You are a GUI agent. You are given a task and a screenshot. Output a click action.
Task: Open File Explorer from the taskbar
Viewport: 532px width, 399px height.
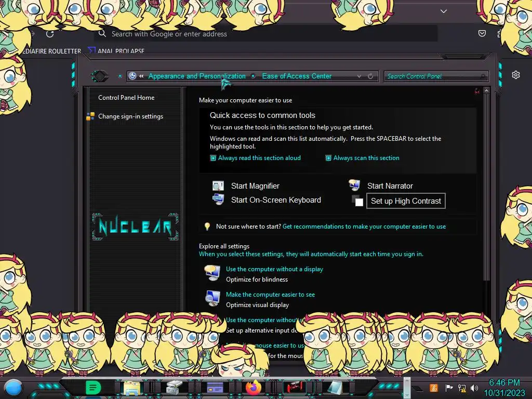click(132, 388)
